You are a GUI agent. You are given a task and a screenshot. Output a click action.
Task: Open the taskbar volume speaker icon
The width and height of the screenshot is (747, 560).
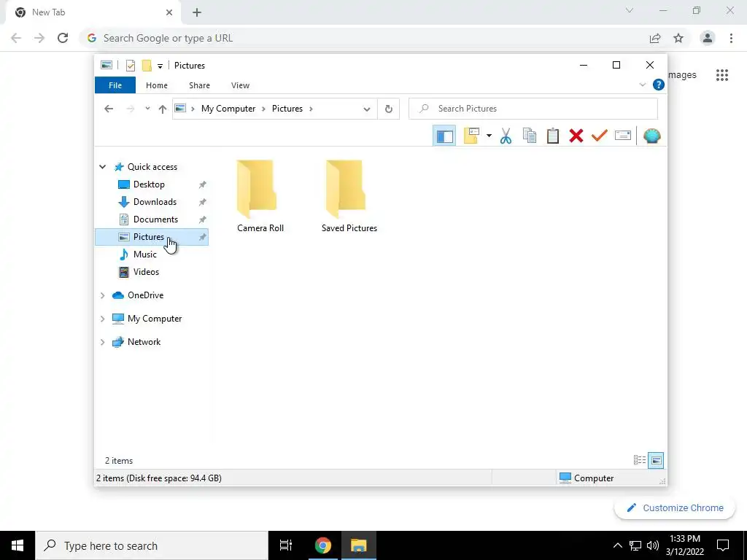click(x=653, y=545)
